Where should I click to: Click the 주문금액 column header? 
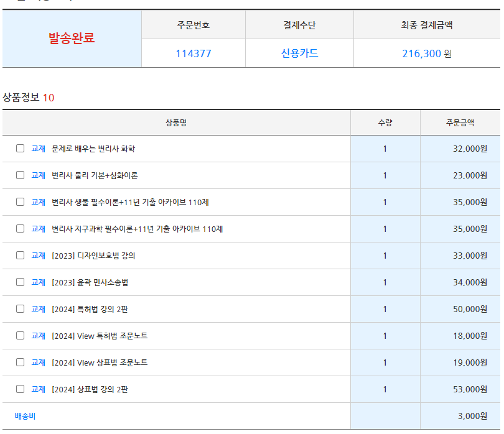(460, 122)
